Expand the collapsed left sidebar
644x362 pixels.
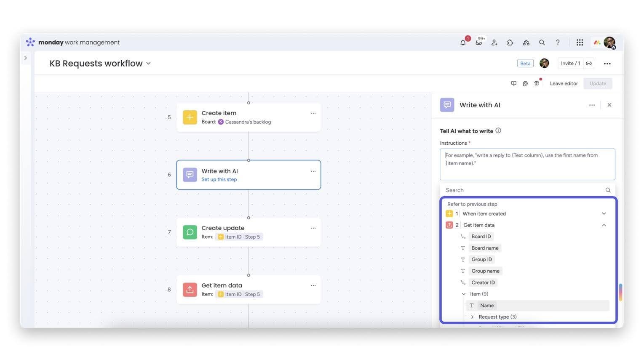click(26, 58)
